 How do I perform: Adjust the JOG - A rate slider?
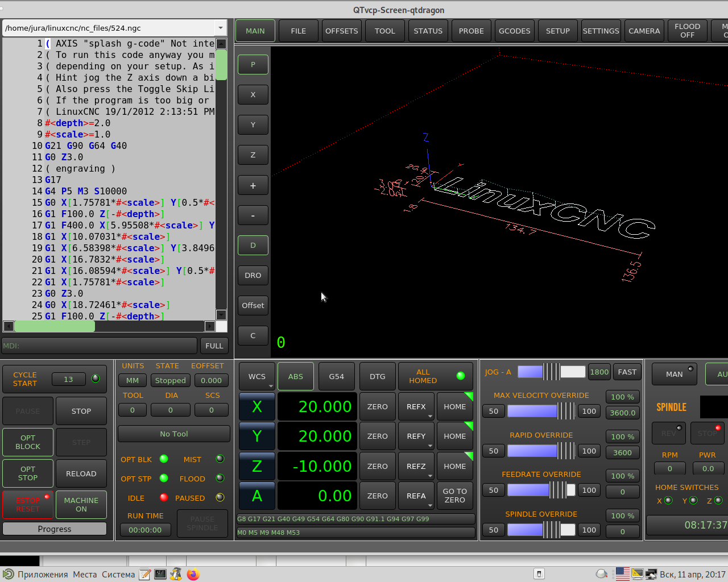pyautogui.click(x=551, y=372)
